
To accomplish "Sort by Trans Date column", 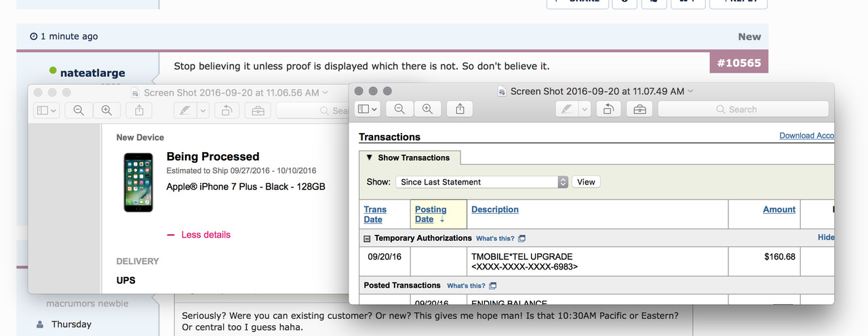I will click(x=375, y=214).
